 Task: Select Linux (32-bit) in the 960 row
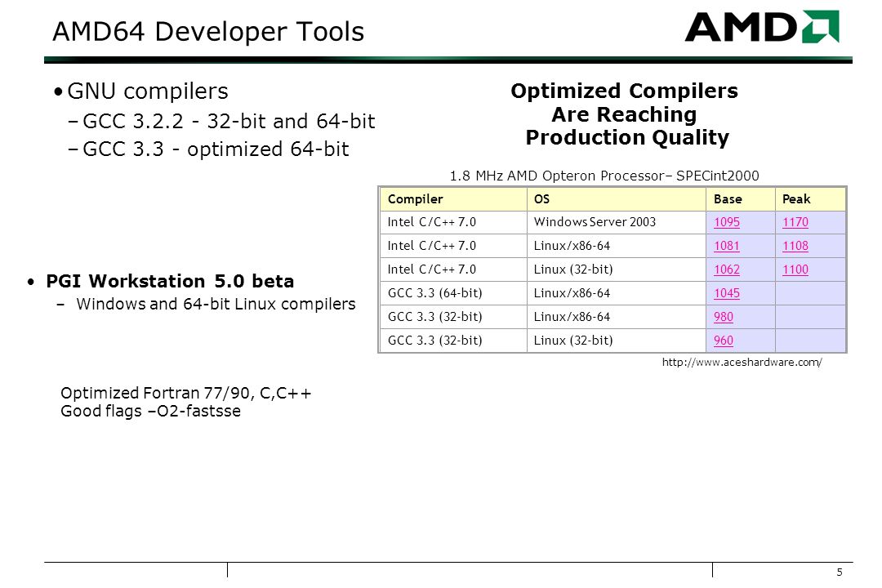point(573,341)
